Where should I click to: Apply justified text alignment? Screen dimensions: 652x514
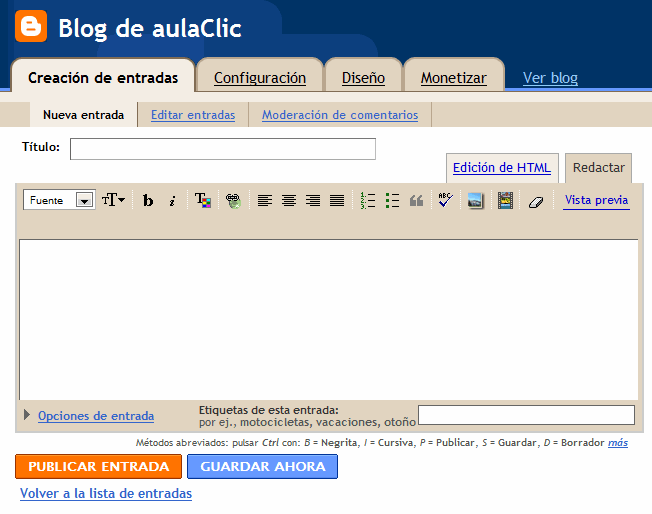(337, 200)
